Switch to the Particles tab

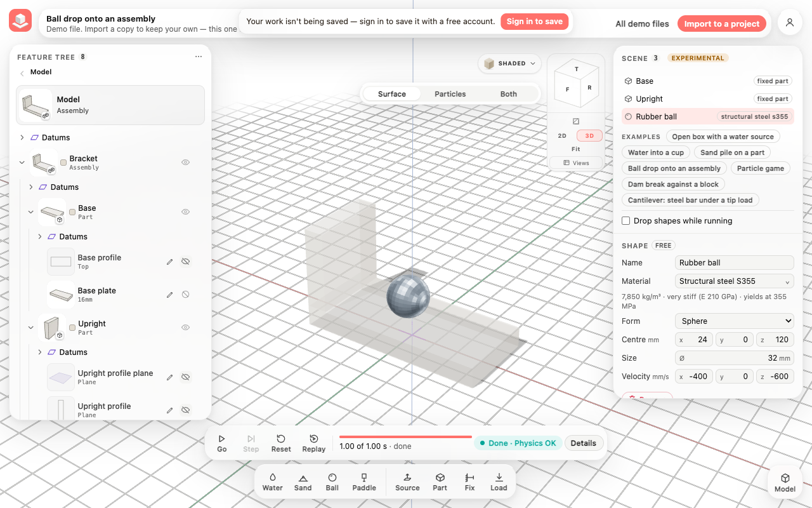[x=450, y=94]
